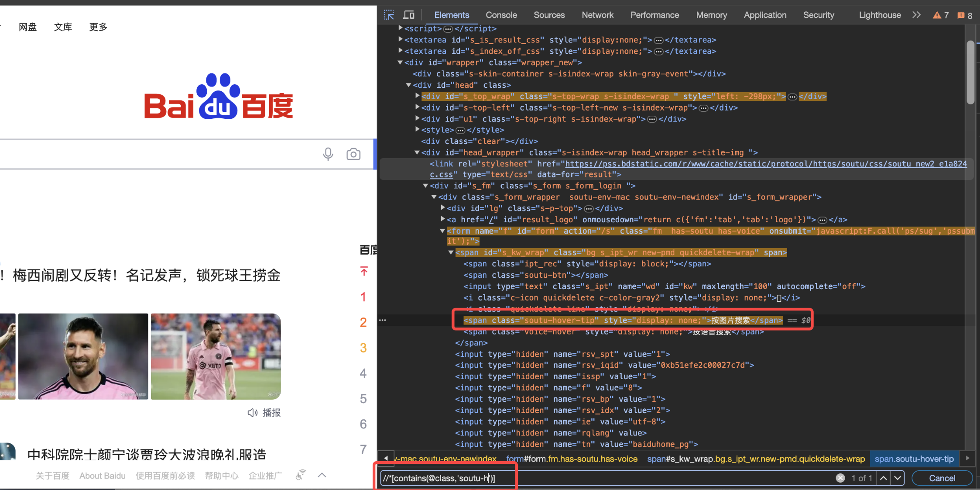
Task: Expand the div#s_top_wrap node
Action: 418,96
